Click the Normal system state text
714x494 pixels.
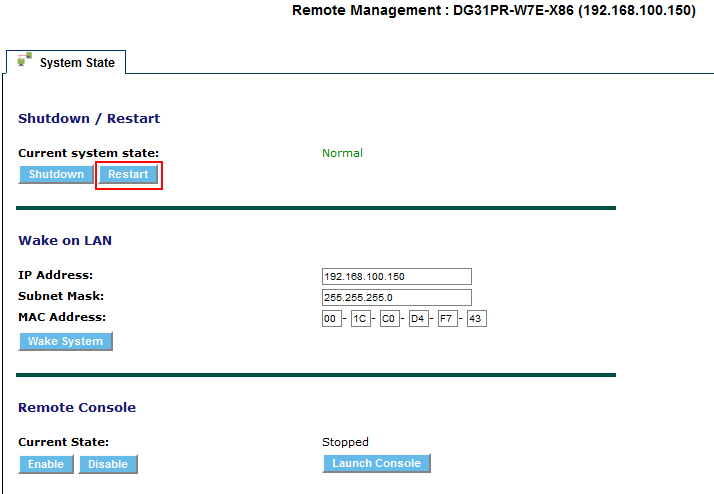pos(342,153)
